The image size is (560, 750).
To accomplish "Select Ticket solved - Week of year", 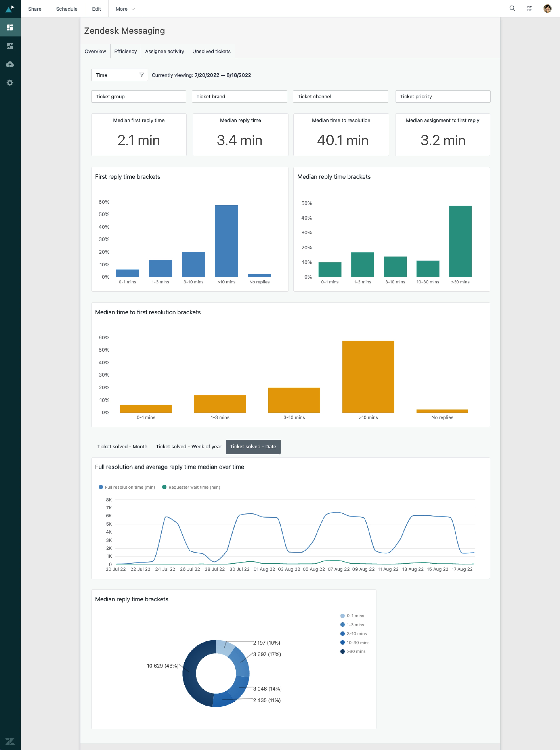I will coord(188,447).
